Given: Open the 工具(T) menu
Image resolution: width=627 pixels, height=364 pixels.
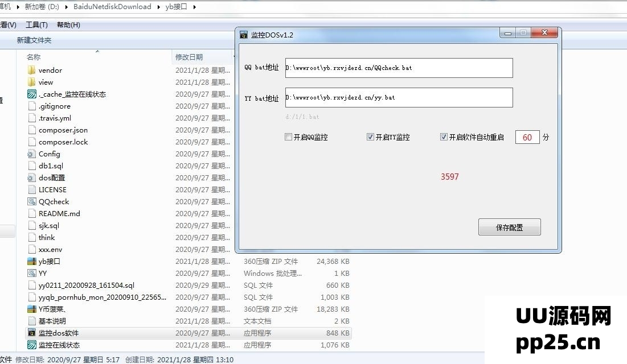Looking at the screenshot, I should pyautogui.click(x=36, y=25).
